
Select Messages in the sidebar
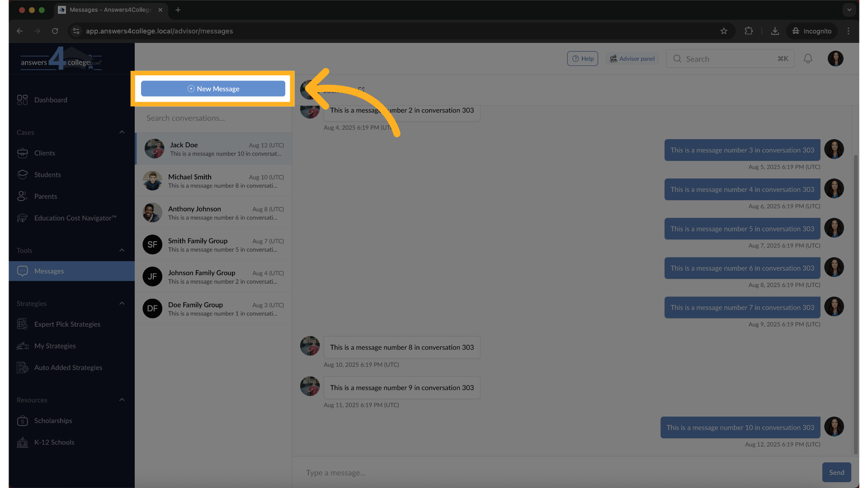tap(49, 271)
